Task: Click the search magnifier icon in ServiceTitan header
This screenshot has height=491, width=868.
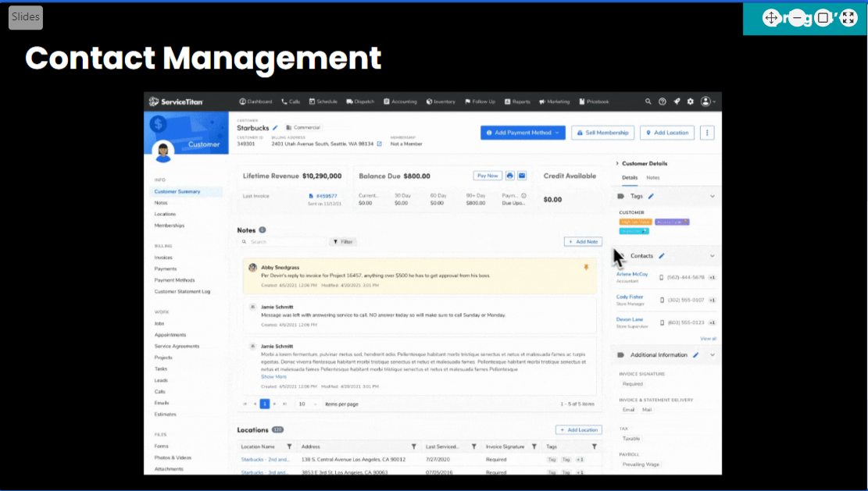Action: tap(648, 101)
